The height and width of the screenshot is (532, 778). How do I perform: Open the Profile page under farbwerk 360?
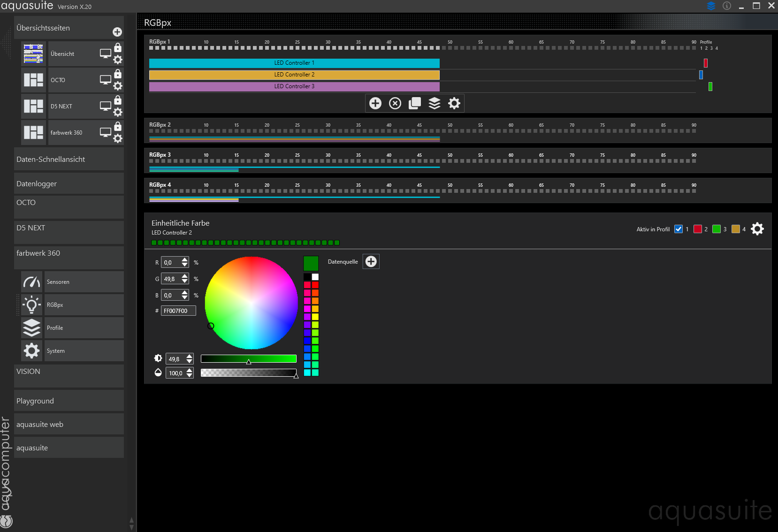coord(84,328)
